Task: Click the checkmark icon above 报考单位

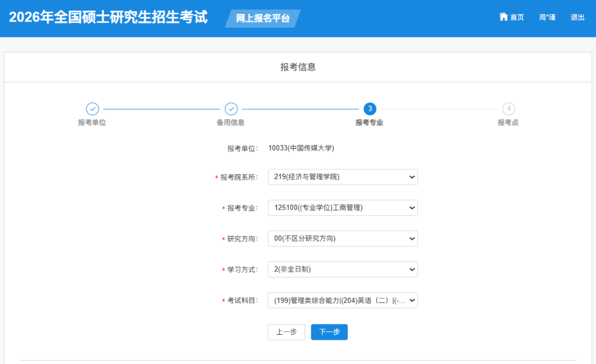Action: pyautogui.click(x=92, y=109)
